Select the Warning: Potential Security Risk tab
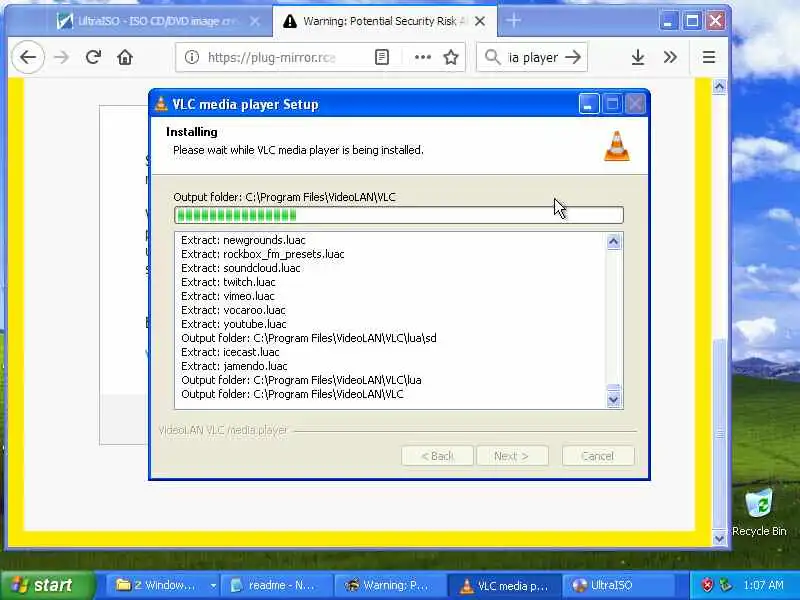The image size is (800, 600). 385,21
